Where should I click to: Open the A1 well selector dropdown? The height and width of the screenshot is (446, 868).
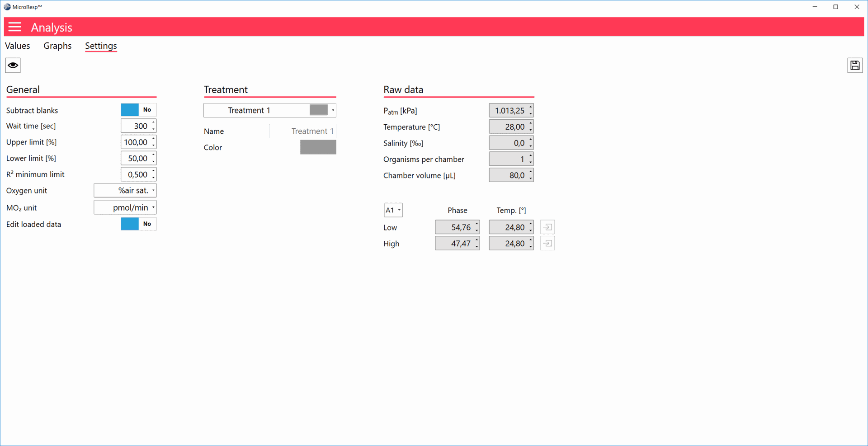click(393, 210)
